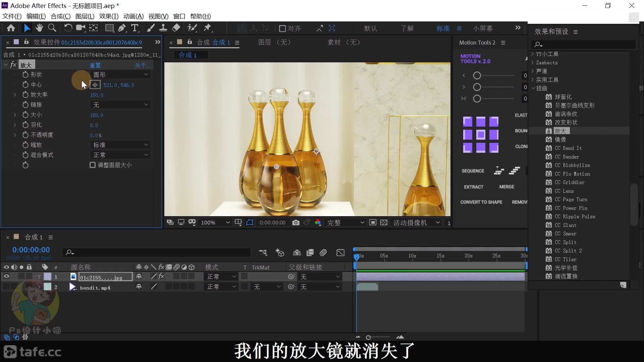Open the 动画(A) menu
The image size is (644, 362).
(133, 16)
